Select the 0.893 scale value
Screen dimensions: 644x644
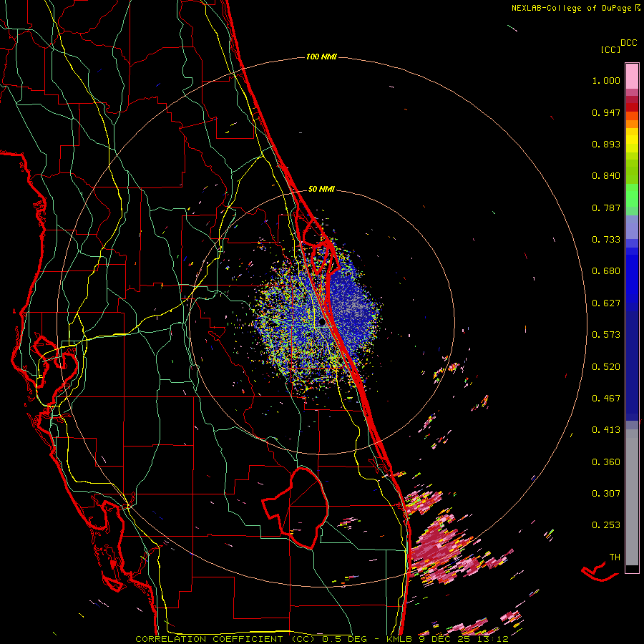(606, 144)
